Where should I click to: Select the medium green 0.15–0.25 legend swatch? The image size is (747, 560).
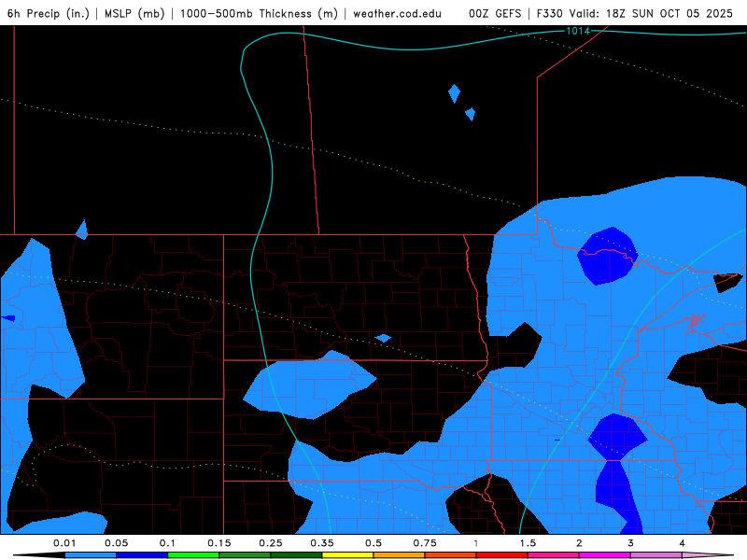click(x=245, y=555)
